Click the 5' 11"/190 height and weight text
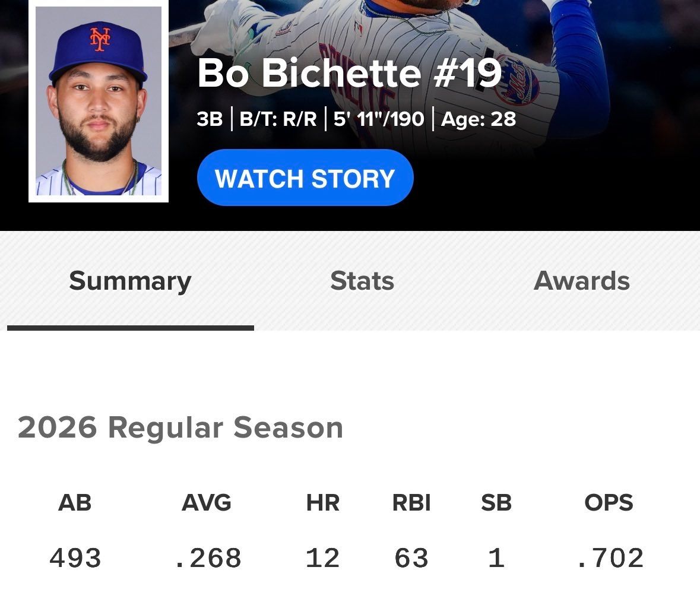This screenshot has height=605, width=700. 379,119
